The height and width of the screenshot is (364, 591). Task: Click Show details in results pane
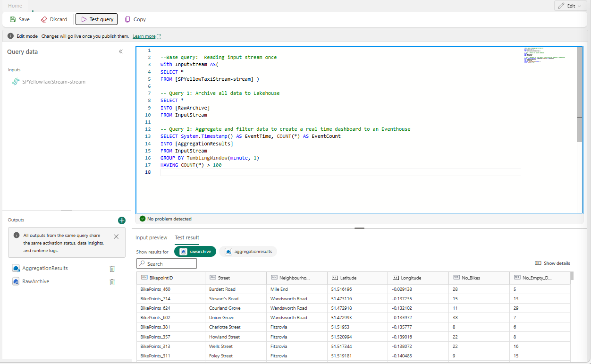(x=552, y=263)
